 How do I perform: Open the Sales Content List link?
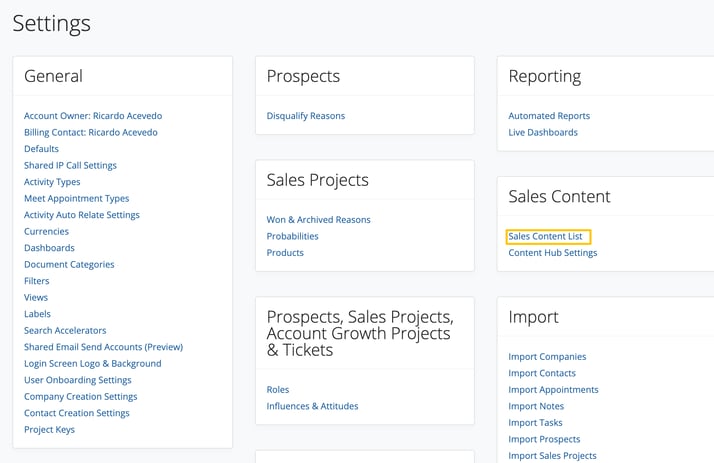click(x=545, y=236)
